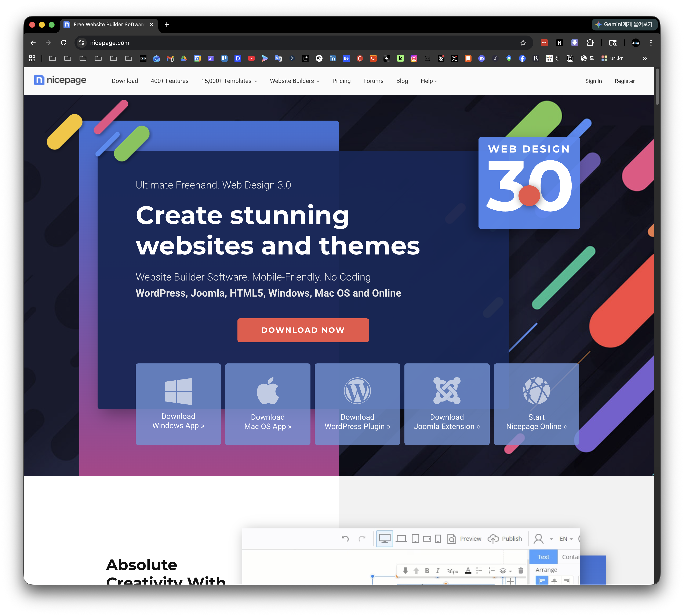Click the Register link

click(625, 81)
